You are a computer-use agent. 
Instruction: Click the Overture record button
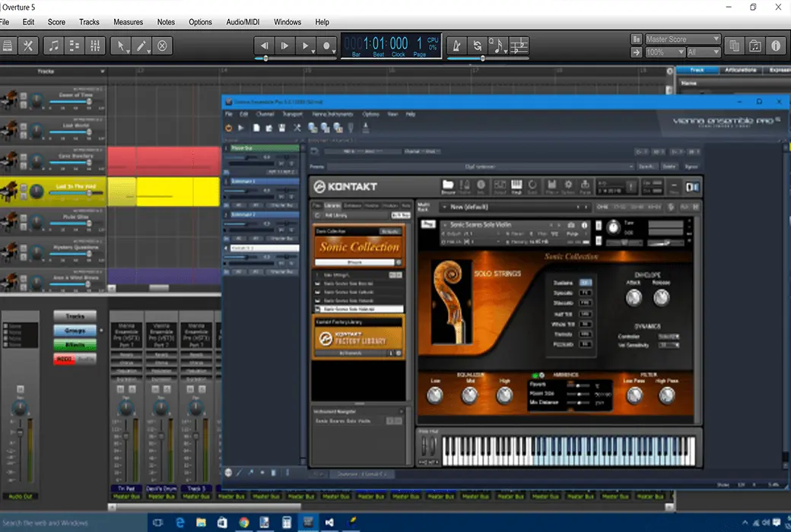tap(326, 46)
